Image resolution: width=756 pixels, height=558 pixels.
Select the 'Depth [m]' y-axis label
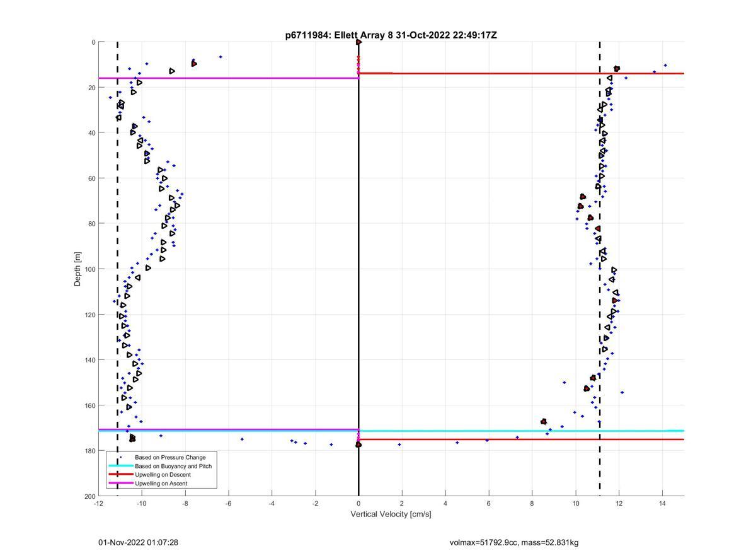[78, 269]
